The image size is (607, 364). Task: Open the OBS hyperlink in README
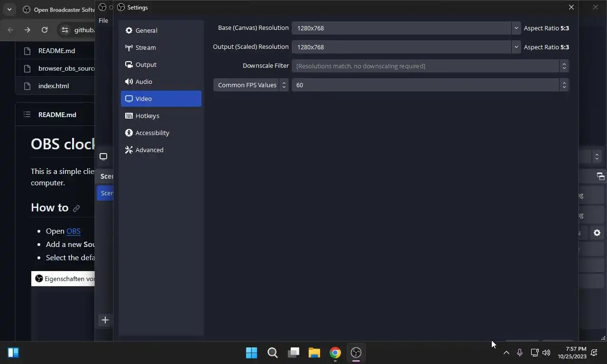pyautogui.click(x=74, y=231)
